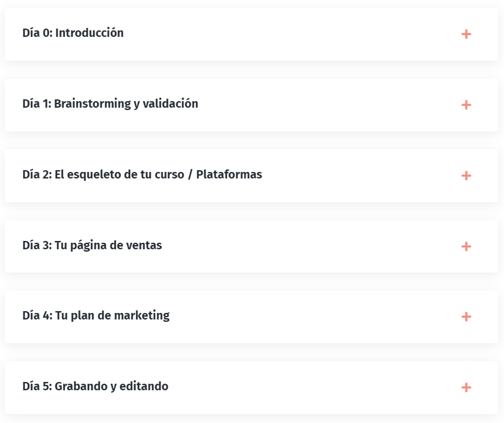Click the 'Día 1: Brainstorming y validación' title
The image size is (504, 423).
point(110,104)
